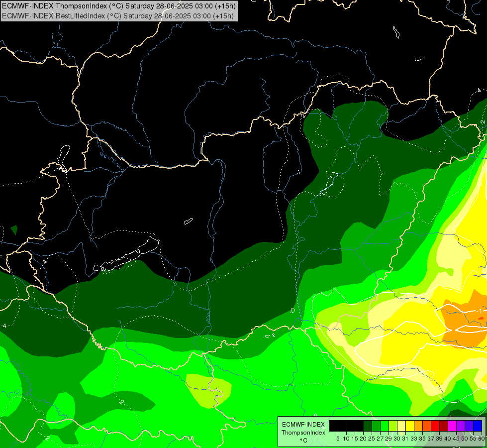This screenshot has height=448, width=487.
Task: Click the medium green 25–27 legend swatch
Action: (x=376, y=426)
